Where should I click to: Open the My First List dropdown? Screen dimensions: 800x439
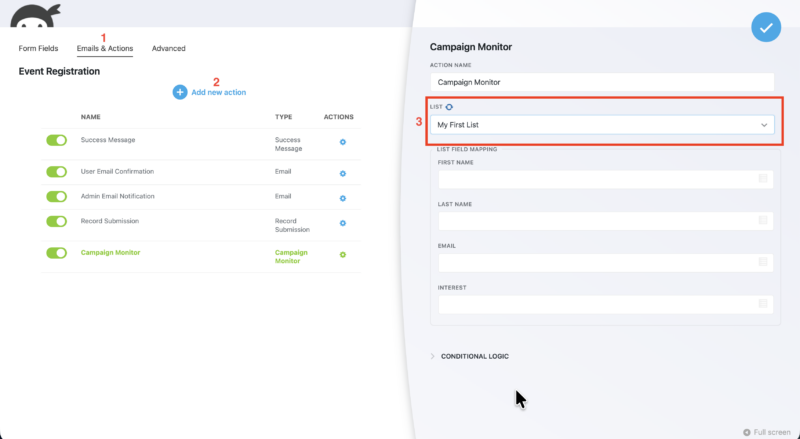602,125
